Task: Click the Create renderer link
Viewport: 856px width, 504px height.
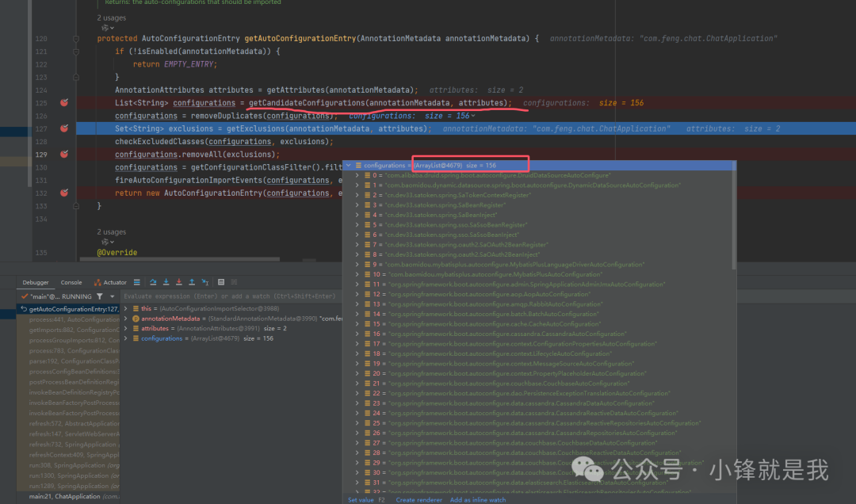Action: [x=418, y=500]
